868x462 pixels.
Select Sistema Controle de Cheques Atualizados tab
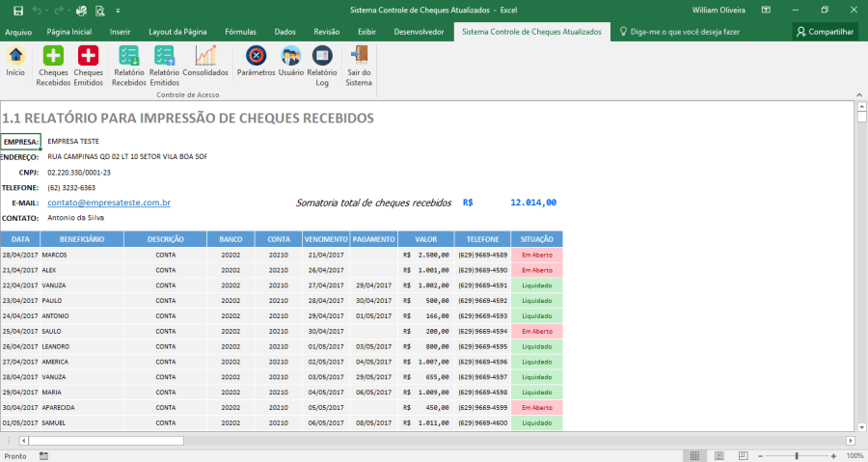click(x=532, y=32)
